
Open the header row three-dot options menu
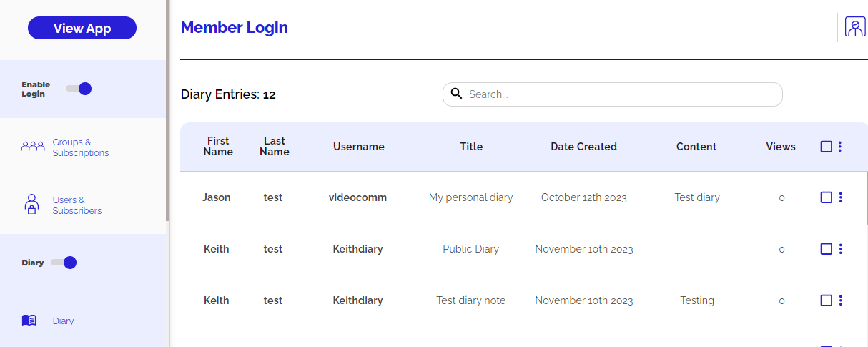click(839, 147)
